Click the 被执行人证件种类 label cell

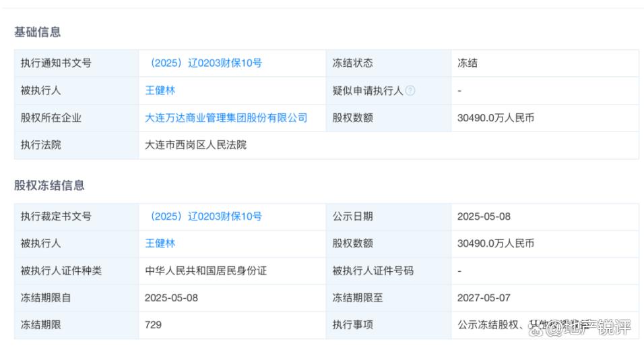(76, 270)
